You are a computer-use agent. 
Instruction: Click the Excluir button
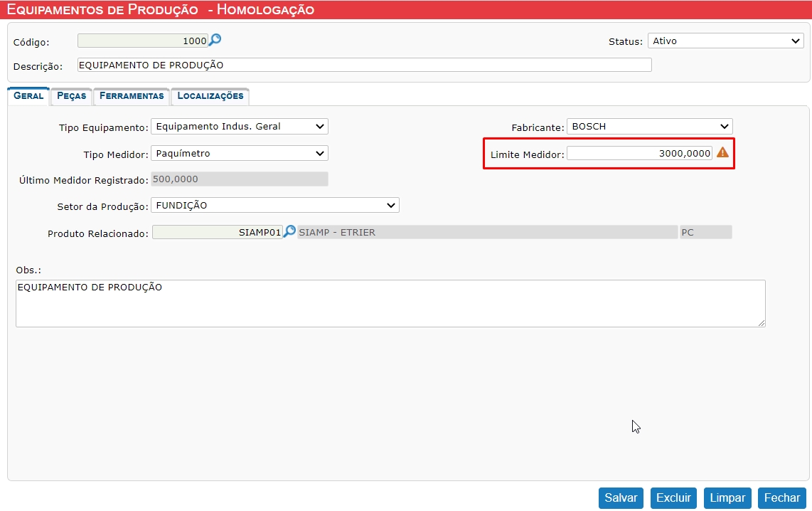pyautogui.click(x=673, y=498)
